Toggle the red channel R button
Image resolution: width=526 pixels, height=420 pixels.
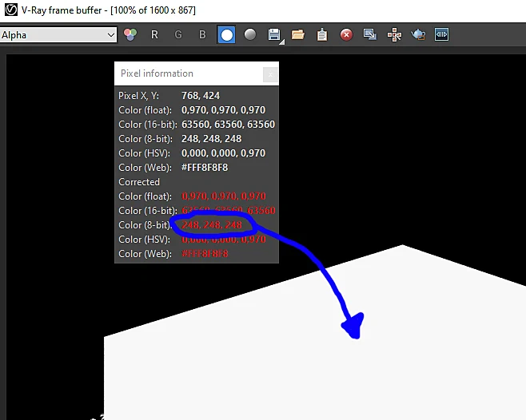click(x=154, y=34)
